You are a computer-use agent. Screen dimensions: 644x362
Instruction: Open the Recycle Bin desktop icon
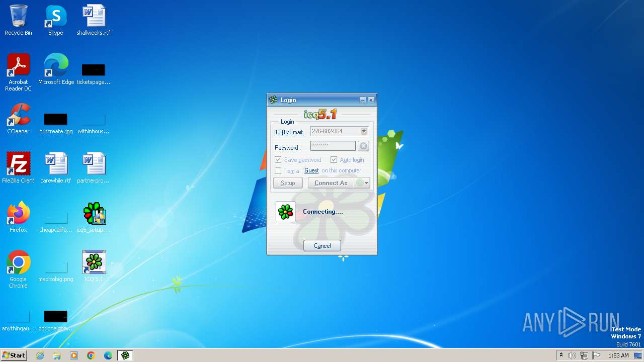(18, 20)
